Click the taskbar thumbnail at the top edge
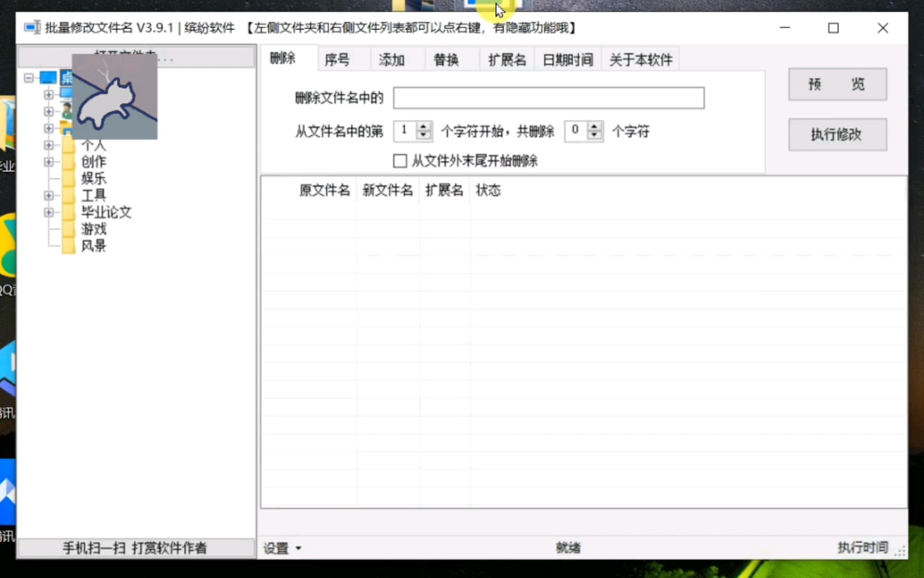Image resolution: width=924 pixels, height=578 pixels. pos(488,6)
